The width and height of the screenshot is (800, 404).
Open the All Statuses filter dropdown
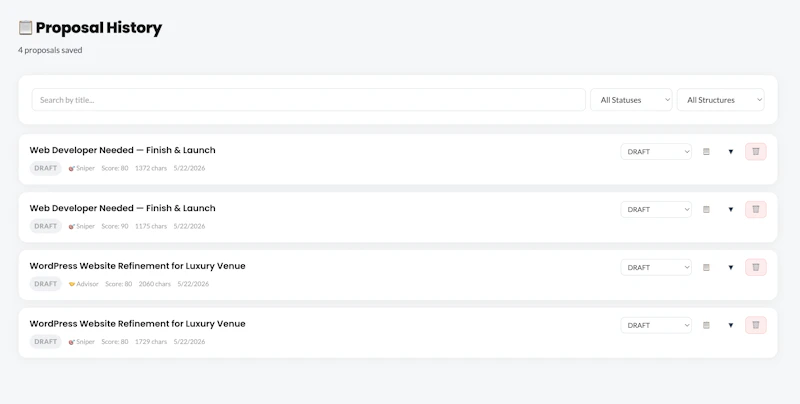coord(631,100)
